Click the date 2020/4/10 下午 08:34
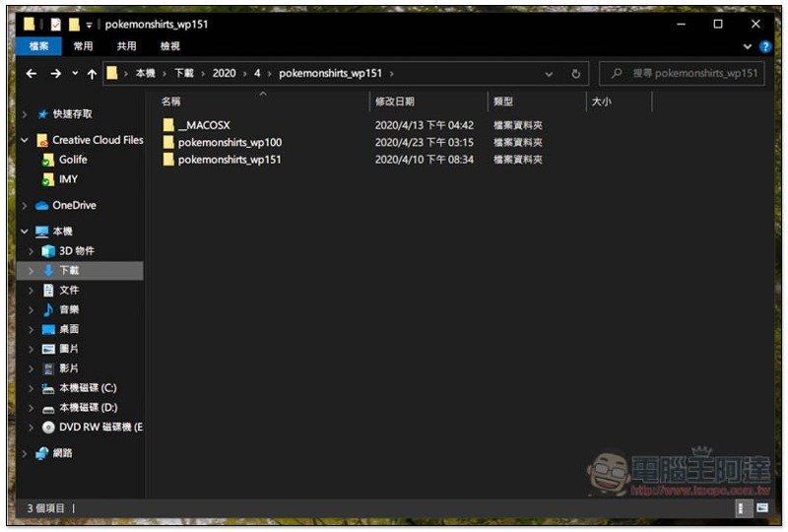Viewport: 788px width, 532px height. click(x=425, y=160)
